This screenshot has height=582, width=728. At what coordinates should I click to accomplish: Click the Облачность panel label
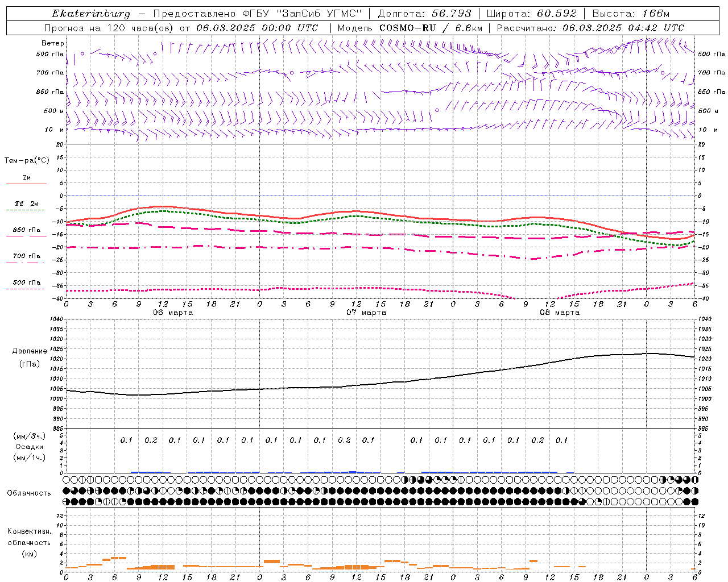coord(29,493)
